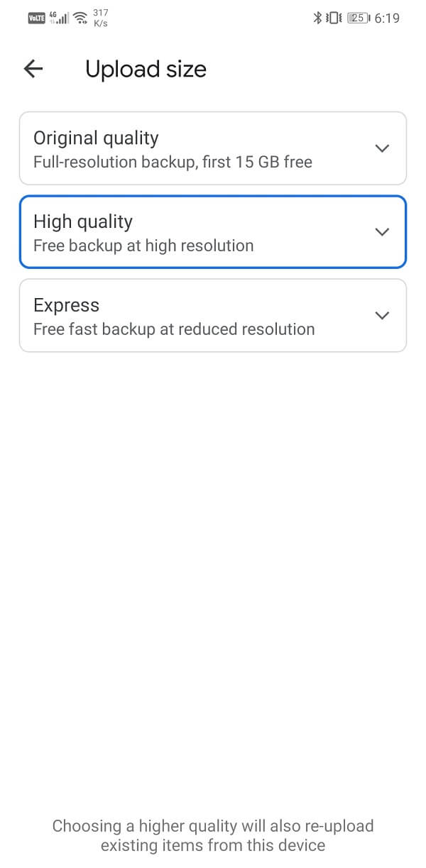
Task: Tap 'Free fast backup at reduced resolution' text
Action: (x=174, y=330)
